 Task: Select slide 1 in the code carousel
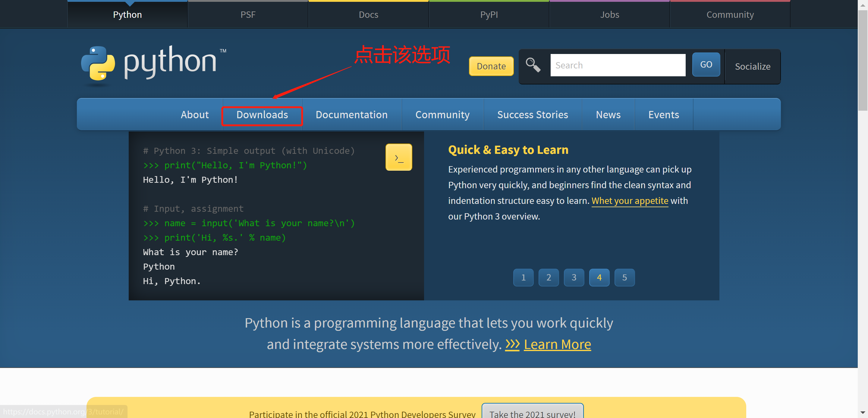click(523, 277)
